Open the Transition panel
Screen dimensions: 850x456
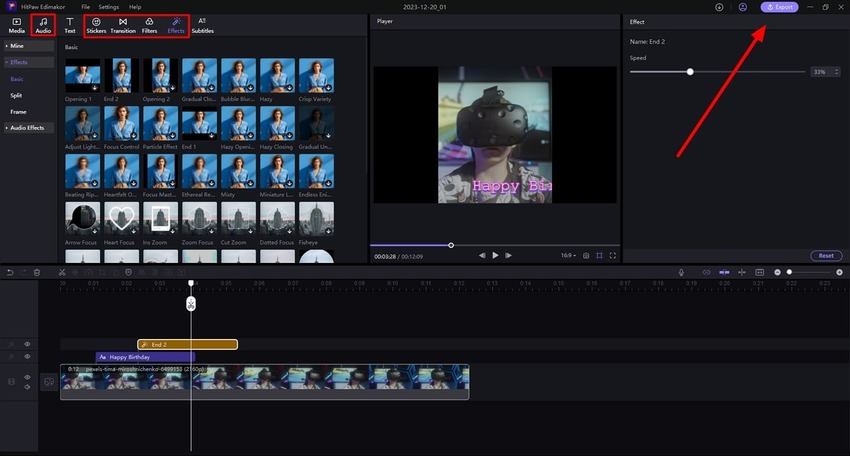pos(123,25)
